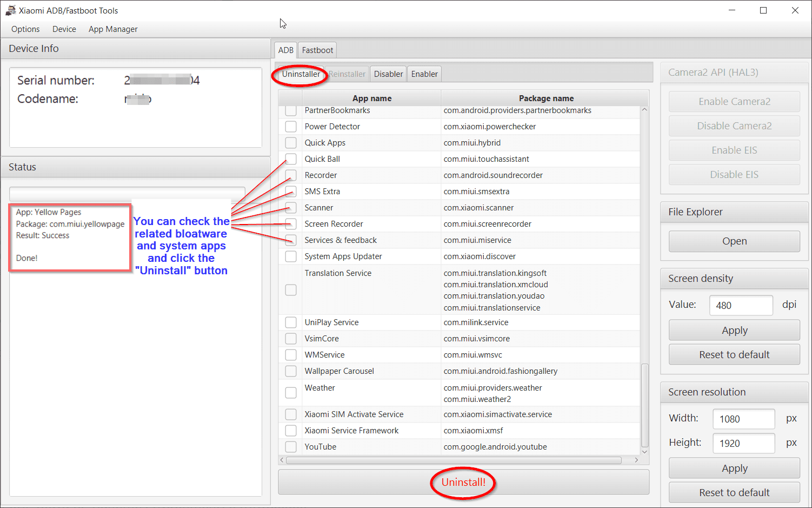The width and height of the screenshot is (812, 508).
Task: Select the Disabler tab
Action: pos(388,74)
